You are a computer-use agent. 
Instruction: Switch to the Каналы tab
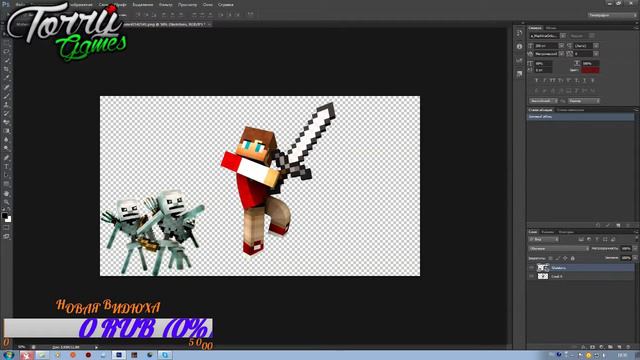point(547,232)
